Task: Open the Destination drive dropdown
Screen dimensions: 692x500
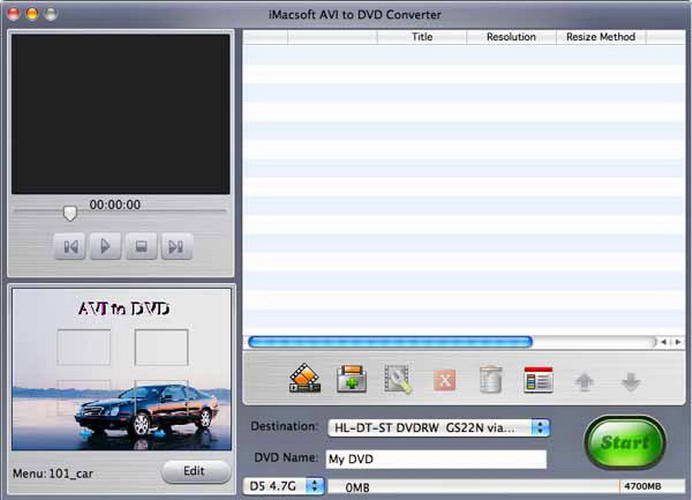Action: [x=439, y=428]
